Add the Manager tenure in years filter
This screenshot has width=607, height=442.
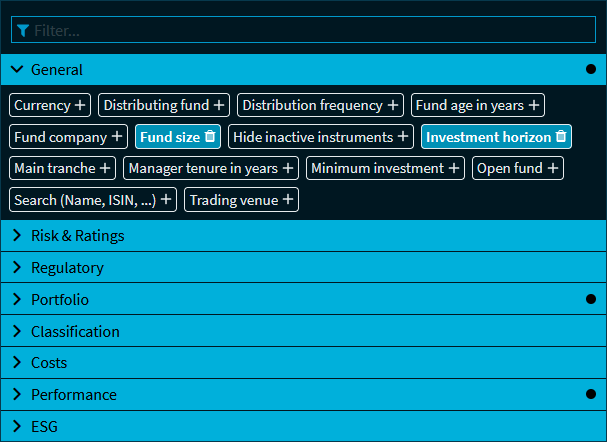(211, 168)
